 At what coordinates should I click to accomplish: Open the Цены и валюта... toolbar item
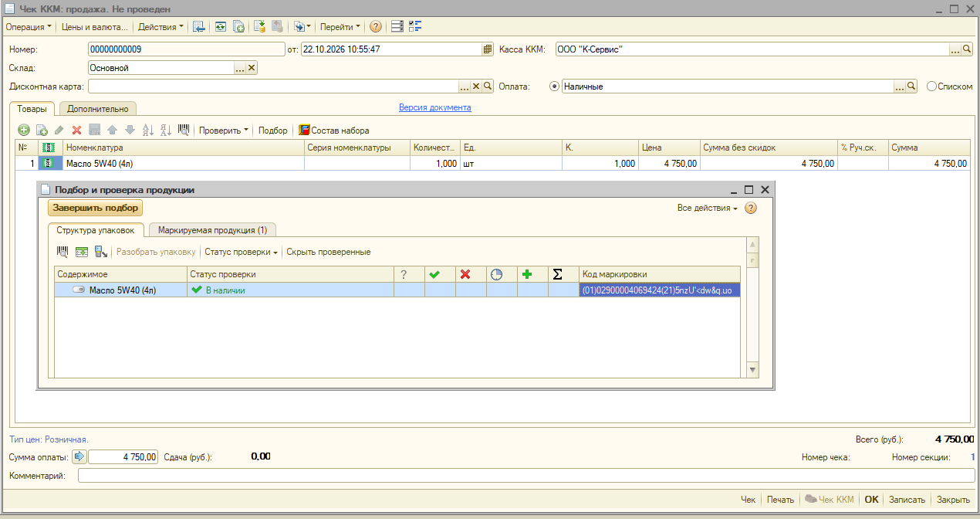95,26
